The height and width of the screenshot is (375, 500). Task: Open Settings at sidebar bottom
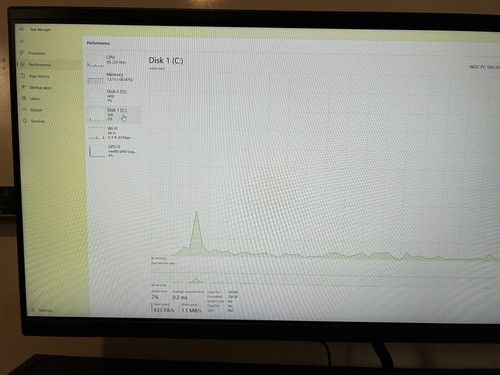pyautogui.click(x=42, y=310)
